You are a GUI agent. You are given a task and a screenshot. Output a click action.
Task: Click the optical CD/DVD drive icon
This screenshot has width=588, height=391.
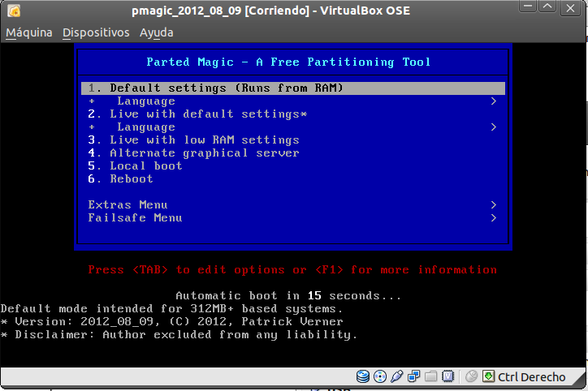pyautogui.click(x=379, y=376)
